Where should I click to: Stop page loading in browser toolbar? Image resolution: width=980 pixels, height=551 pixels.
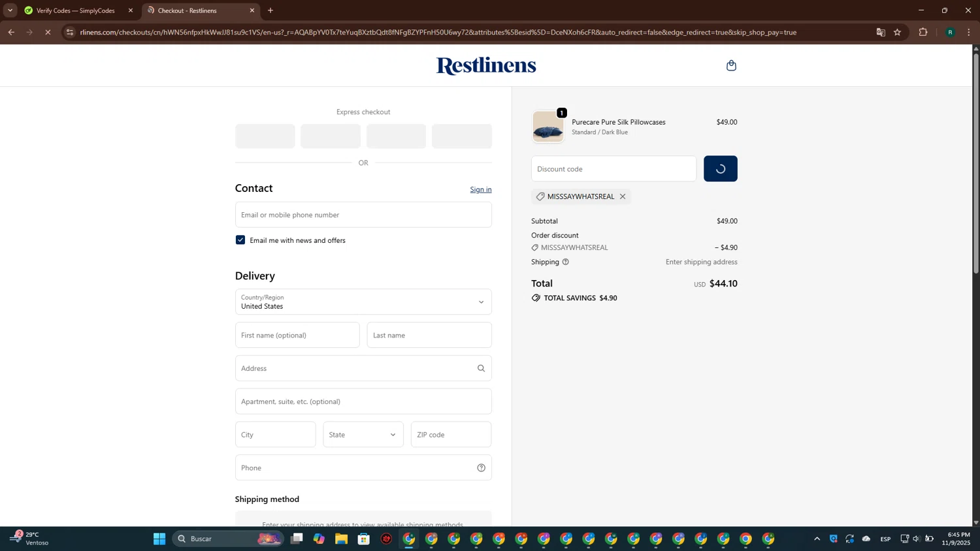pyautogui.click(x=48, y=32)
